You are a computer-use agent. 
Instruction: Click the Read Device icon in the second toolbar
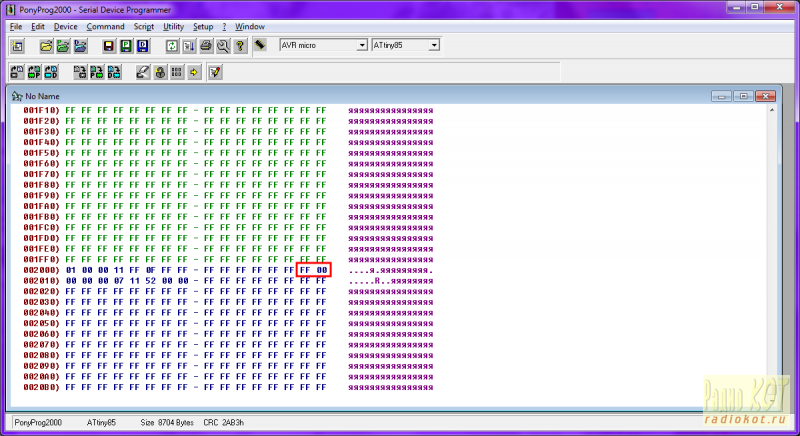(x=17, y=72)
